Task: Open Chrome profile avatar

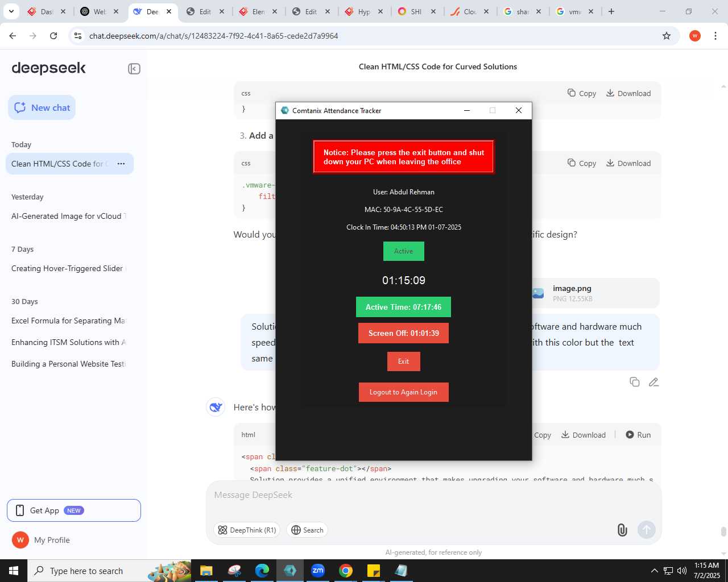Action: (x=695, y=36)
